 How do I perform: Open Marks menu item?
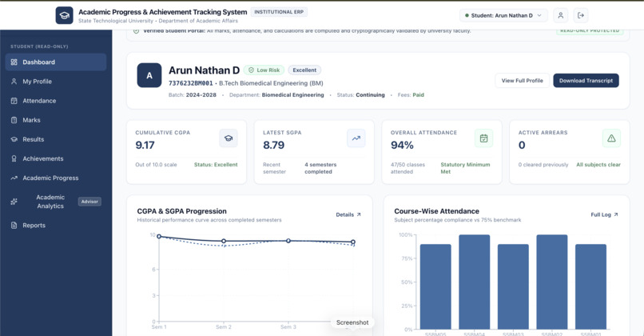click(x=56, y=120)
